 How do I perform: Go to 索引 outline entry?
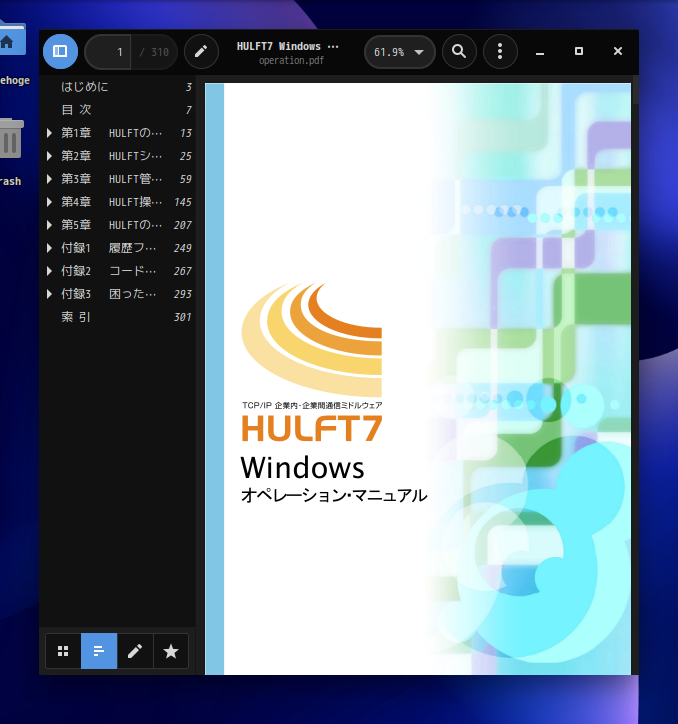click(118, 317)
